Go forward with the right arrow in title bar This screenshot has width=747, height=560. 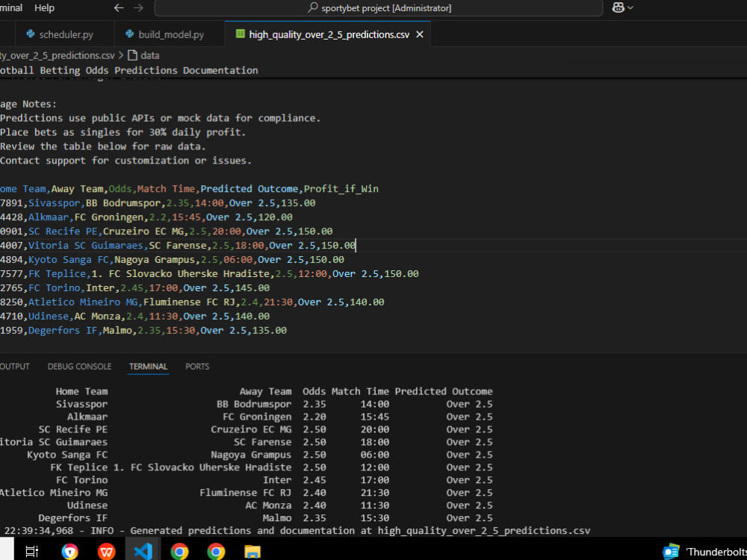(x=138, y=7)
